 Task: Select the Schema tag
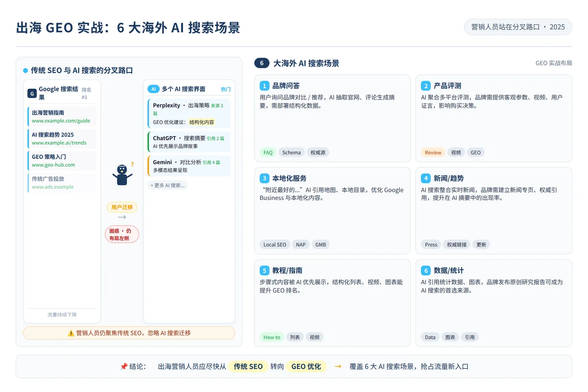(x=291, y=153)
